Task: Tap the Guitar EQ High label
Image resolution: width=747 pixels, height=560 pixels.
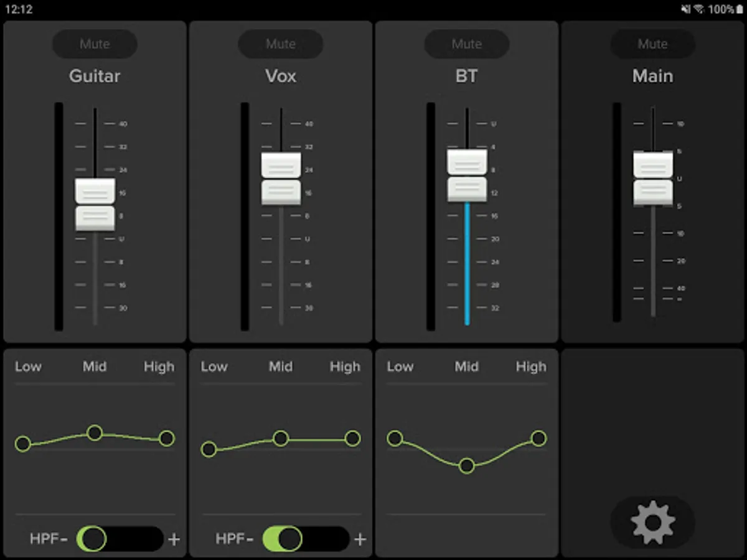Action: point(159,367)
